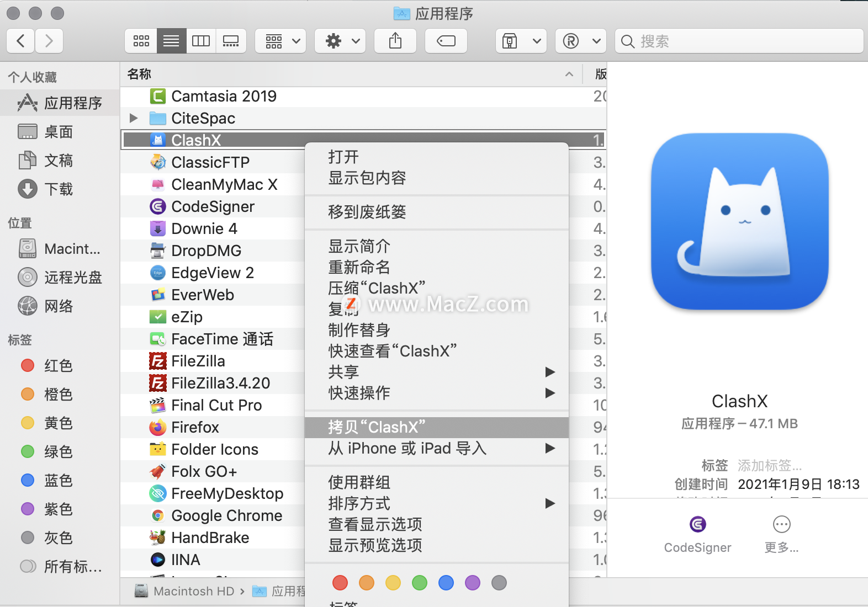Screen dimensions: 868x607
Task: Select CodeSigner in the file list
Action: [213, 206]
